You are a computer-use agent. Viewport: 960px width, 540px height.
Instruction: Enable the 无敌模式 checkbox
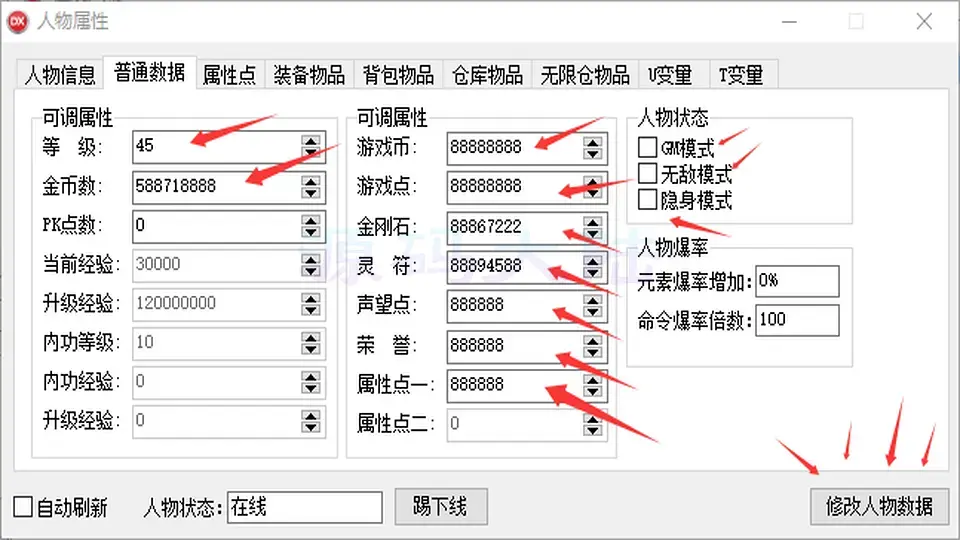647,174
